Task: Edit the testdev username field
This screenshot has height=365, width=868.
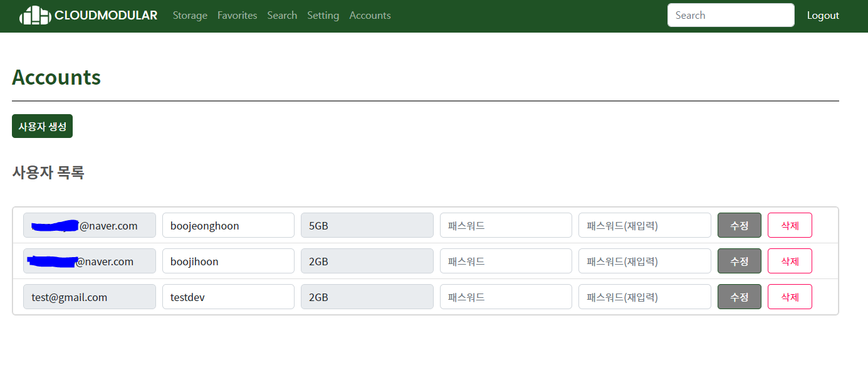Action: pos(228,297)
